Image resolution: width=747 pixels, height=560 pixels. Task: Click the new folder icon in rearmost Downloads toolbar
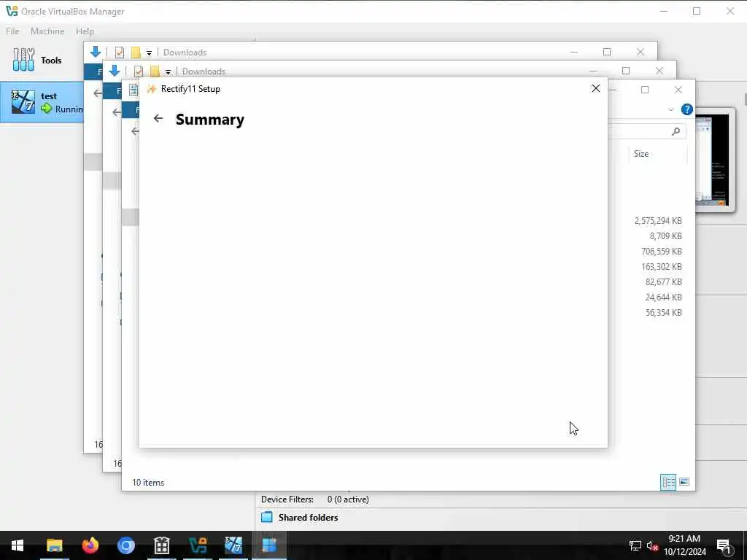coord(136,52)
